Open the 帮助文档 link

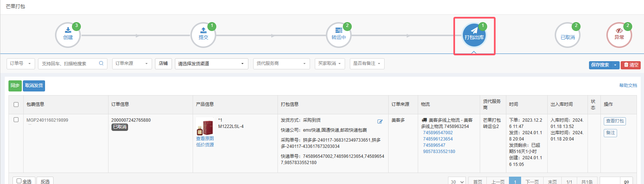pyautogui.click(x=628, y=85)
